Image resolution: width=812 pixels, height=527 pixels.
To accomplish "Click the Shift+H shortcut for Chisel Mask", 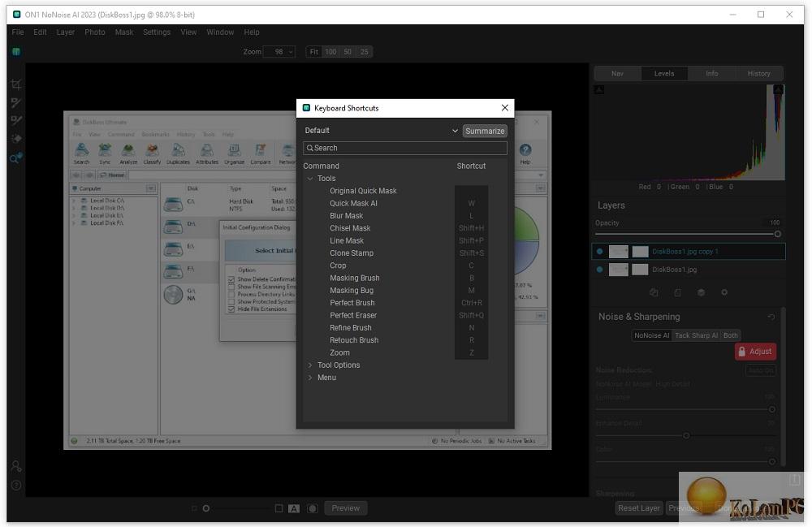I will click(x=471, y=228).
